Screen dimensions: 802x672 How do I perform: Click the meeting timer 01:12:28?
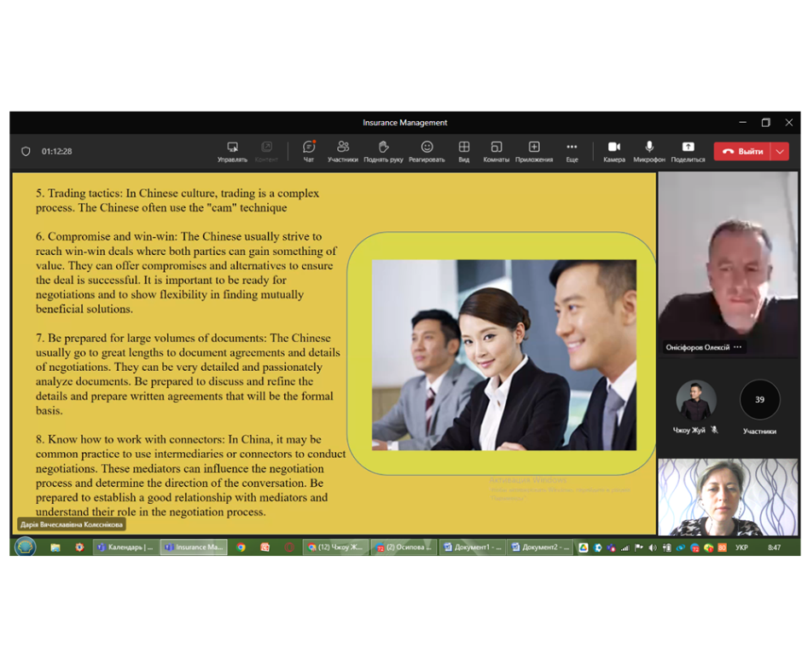(57, 152)
